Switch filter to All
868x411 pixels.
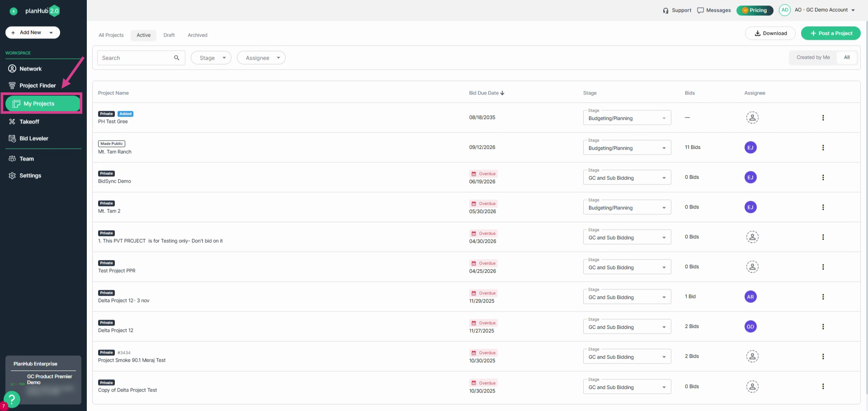point(847,57)
